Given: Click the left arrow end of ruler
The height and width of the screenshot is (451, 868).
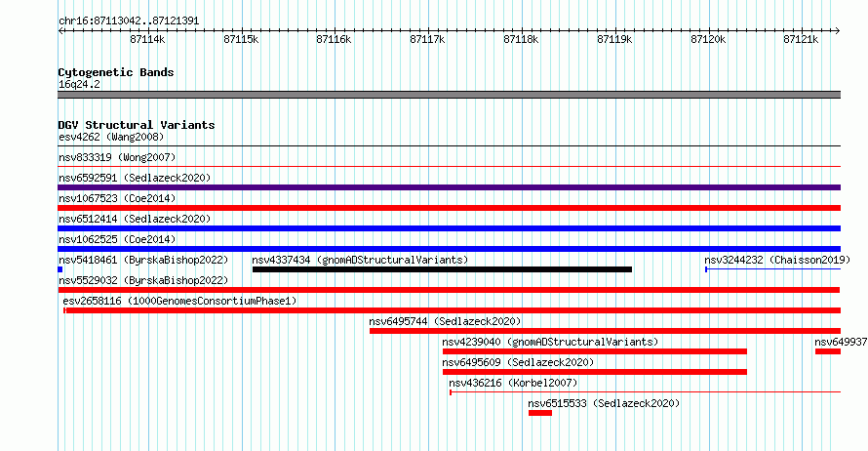Looking at the screenshot, I should [60, 30].
